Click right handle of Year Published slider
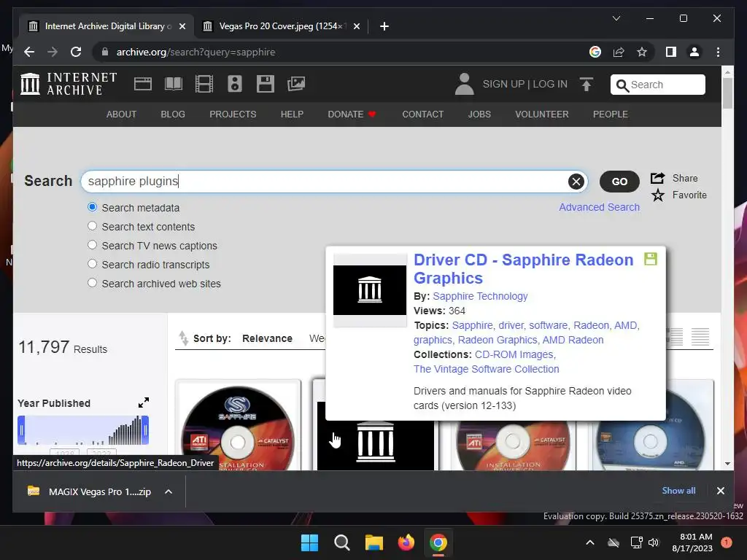The width and height of the screenshot is (747, 560). point(145,430)
